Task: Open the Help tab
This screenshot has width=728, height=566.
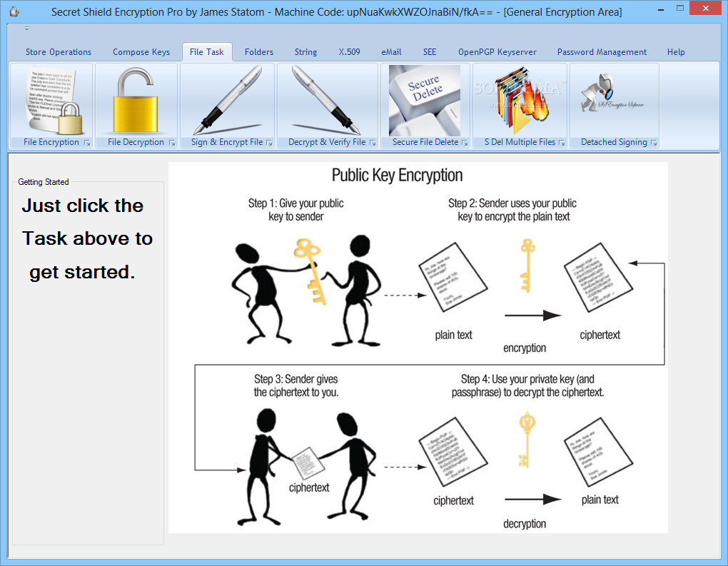Action: coord(676,52)
